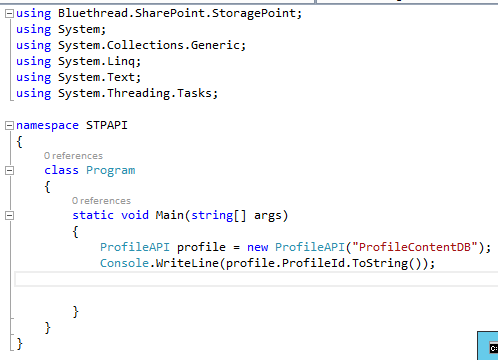Open the console window icon at bottom right
The image size is (498, 360).
[x=494, y=348]
